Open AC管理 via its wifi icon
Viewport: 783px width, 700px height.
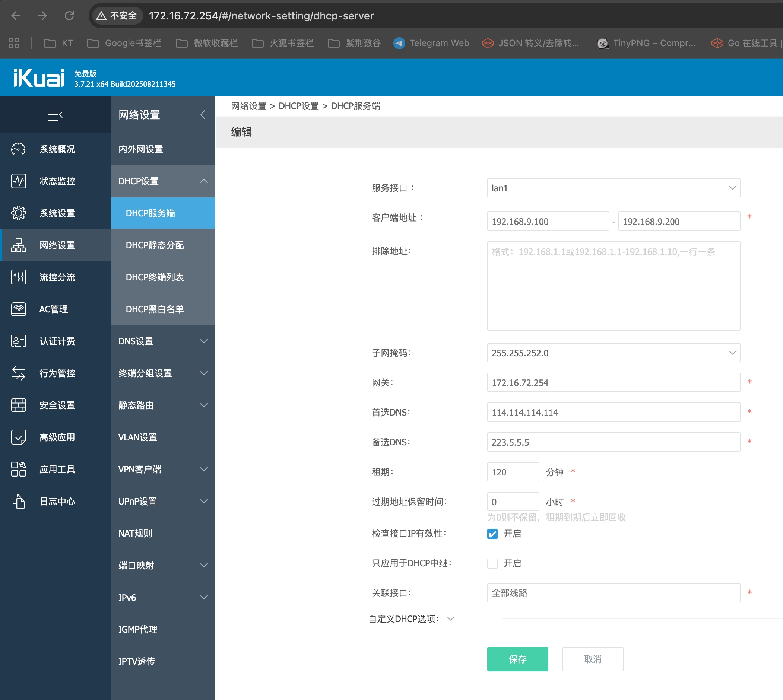pyautogui.click(x=18, y=309)
